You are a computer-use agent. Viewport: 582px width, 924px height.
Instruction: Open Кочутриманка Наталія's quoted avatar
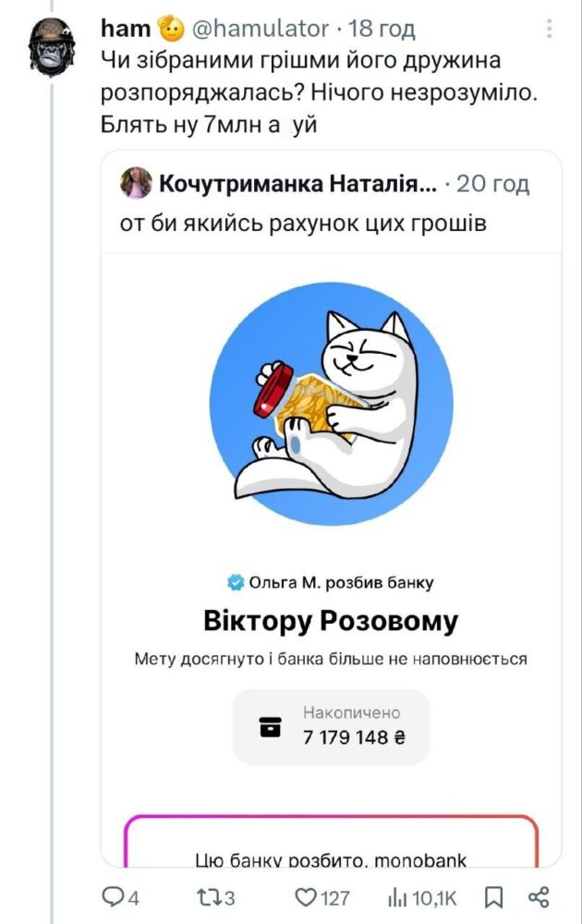tap(136, 183)
